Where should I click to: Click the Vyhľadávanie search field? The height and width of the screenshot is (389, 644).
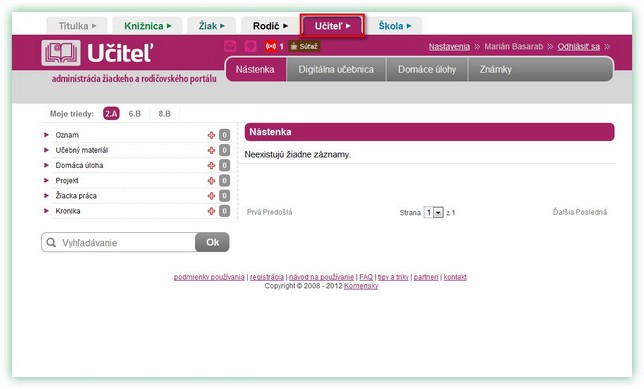(119, 242)
